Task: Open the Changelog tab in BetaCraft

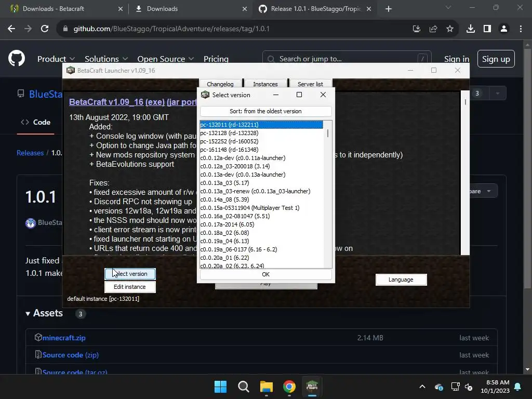Action: [220, 84]
